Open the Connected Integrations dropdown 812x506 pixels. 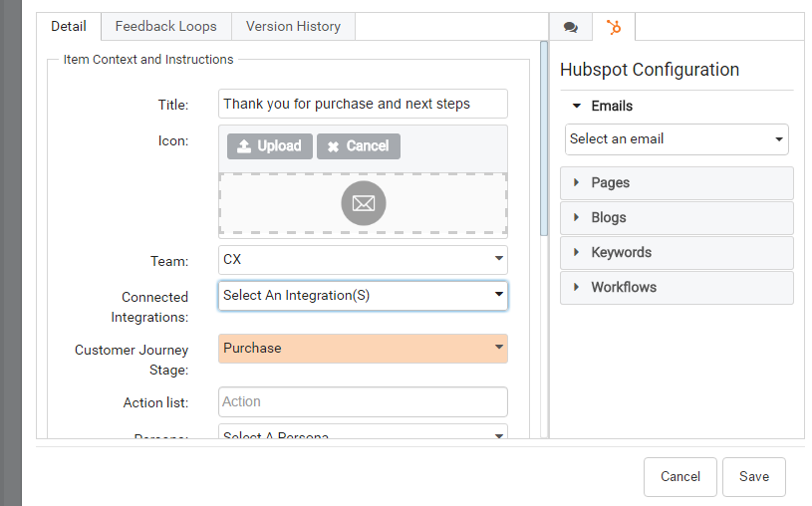pos(363,296)
